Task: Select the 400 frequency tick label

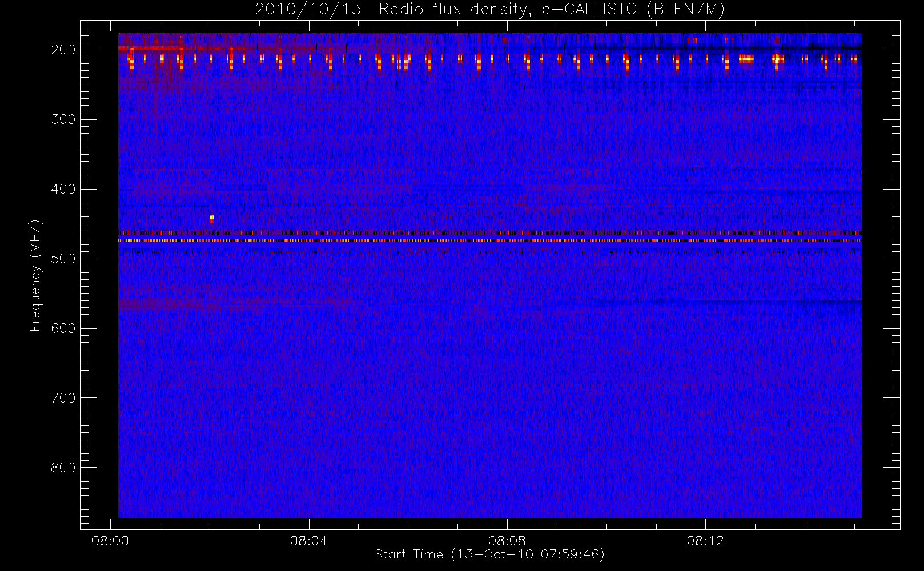Action: click(63, 189)
